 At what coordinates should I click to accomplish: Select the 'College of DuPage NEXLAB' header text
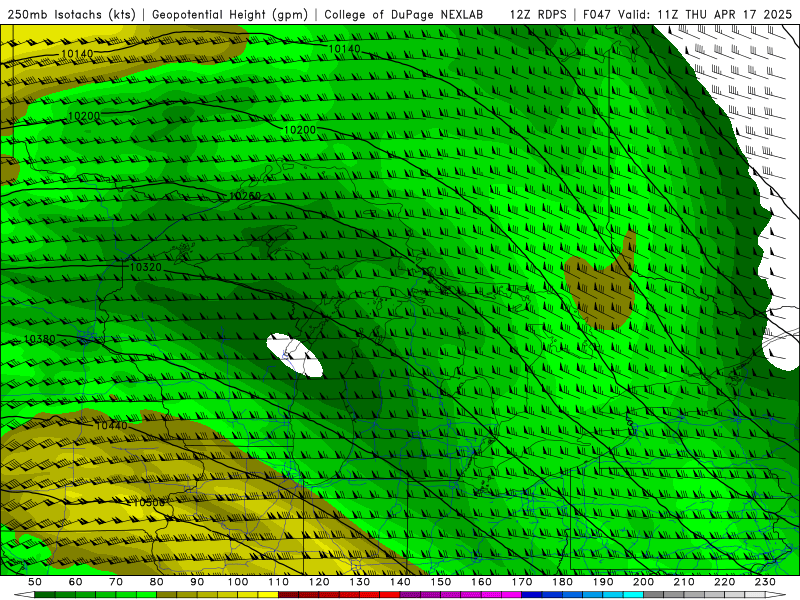pos(403,14)
